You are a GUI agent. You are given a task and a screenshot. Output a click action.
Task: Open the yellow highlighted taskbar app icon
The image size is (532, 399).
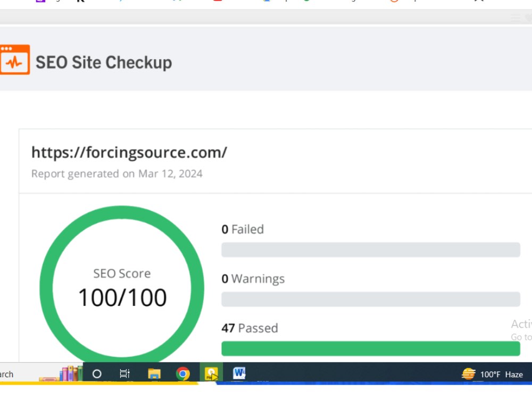pos(211,373)
